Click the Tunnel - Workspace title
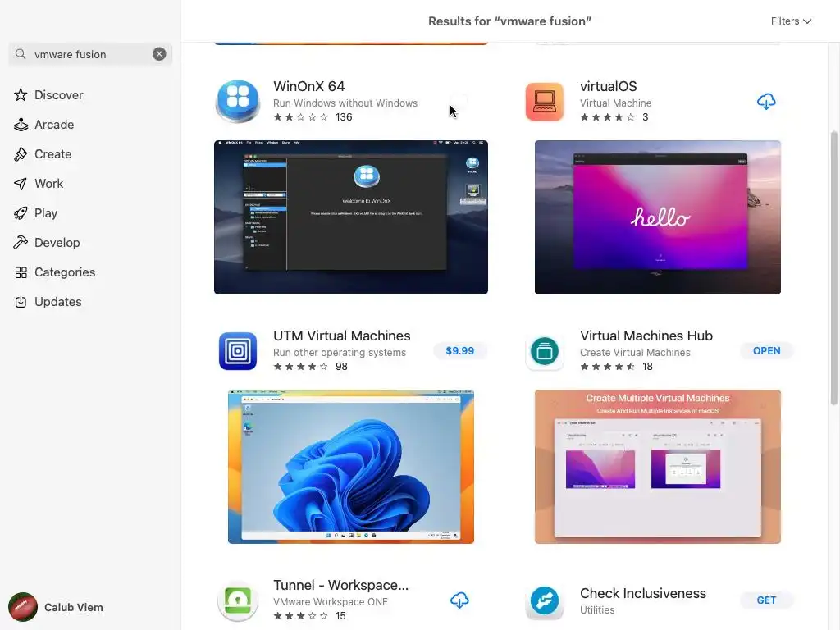Screen dimensions: 840x630 point(340,585)
